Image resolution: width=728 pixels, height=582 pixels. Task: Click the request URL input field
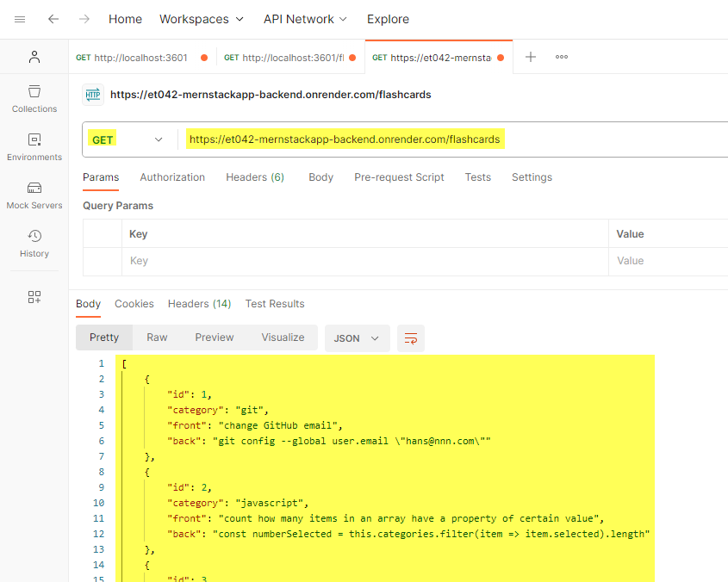pos(452,139)
